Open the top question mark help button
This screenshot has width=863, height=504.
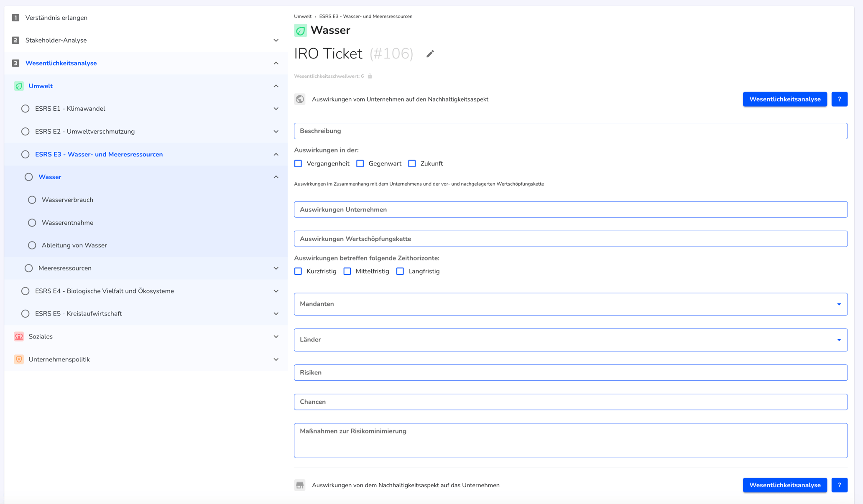839,99
